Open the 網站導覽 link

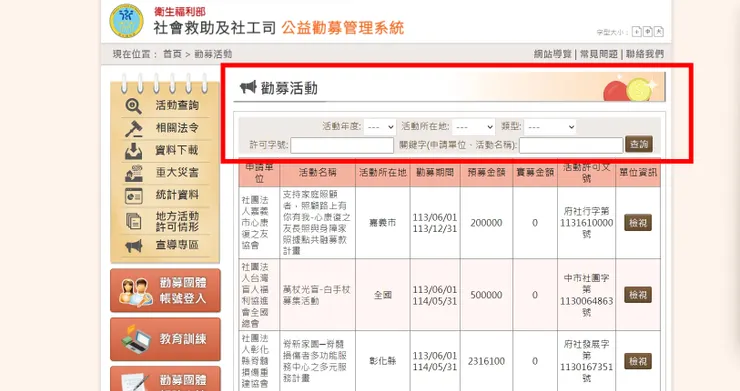coord(553,54)
